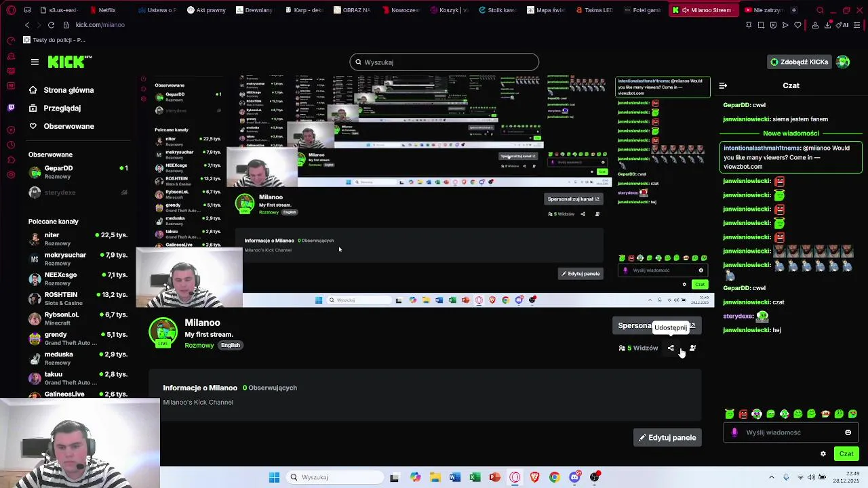Screen dimensions: 868x488
Task: Switch to the Akt prawny tab
Action: [x=206, y=10]
